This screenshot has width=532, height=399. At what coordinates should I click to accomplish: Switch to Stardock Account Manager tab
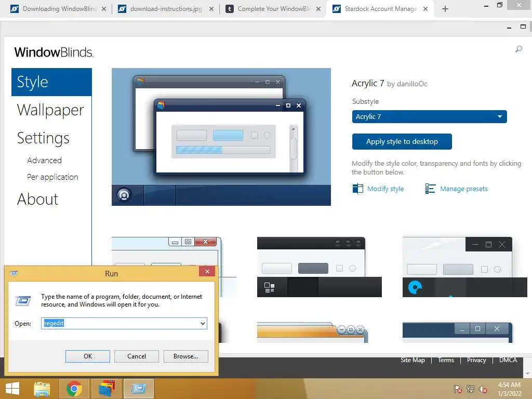[381, 9]
